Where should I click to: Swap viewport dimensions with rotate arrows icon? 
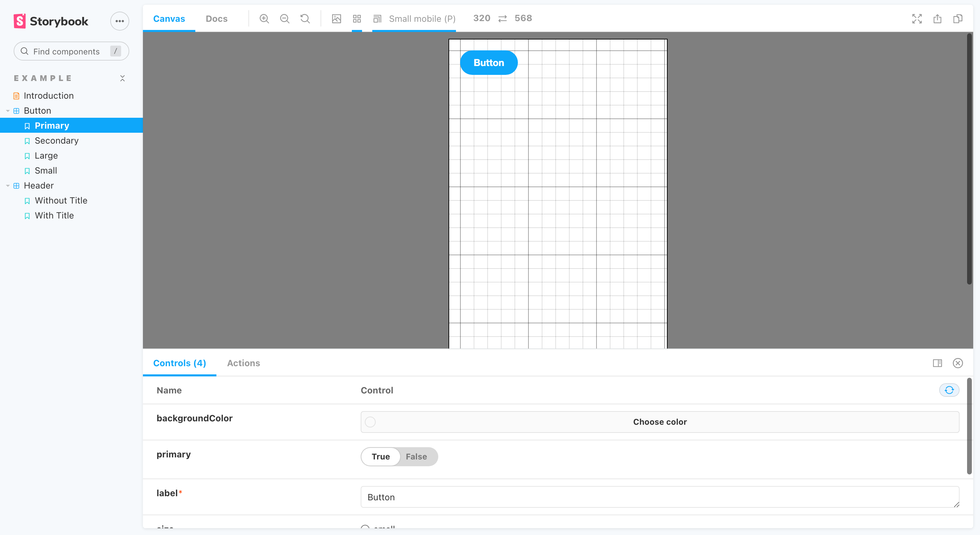coord(503,19)
